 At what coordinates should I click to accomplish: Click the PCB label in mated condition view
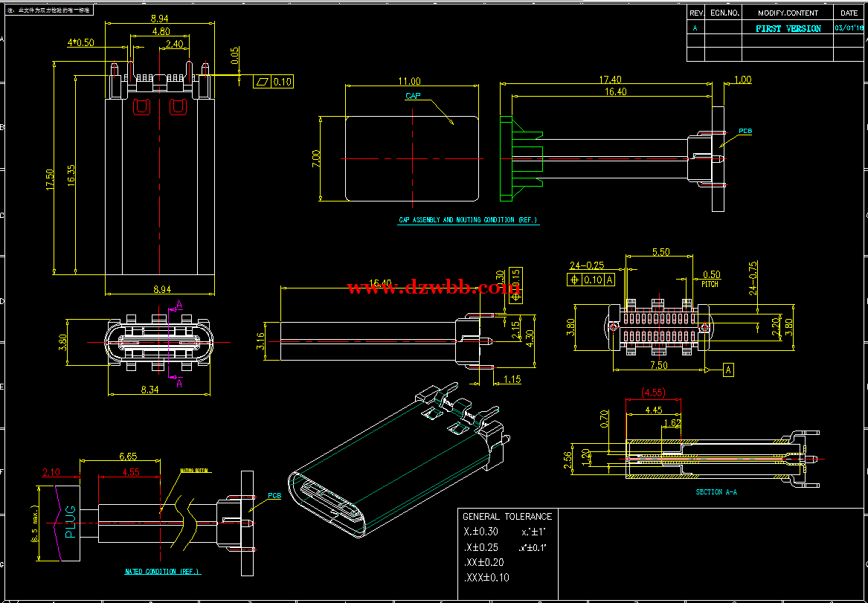[274, 496]
